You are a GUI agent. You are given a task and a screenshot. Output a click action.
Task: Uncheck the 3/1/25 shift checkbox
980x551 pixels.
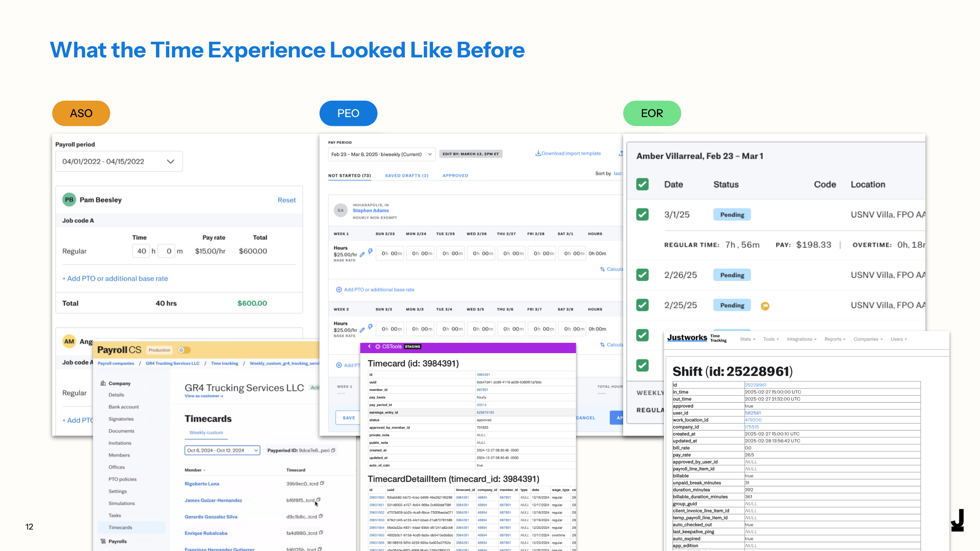click(x=642, y=214)
